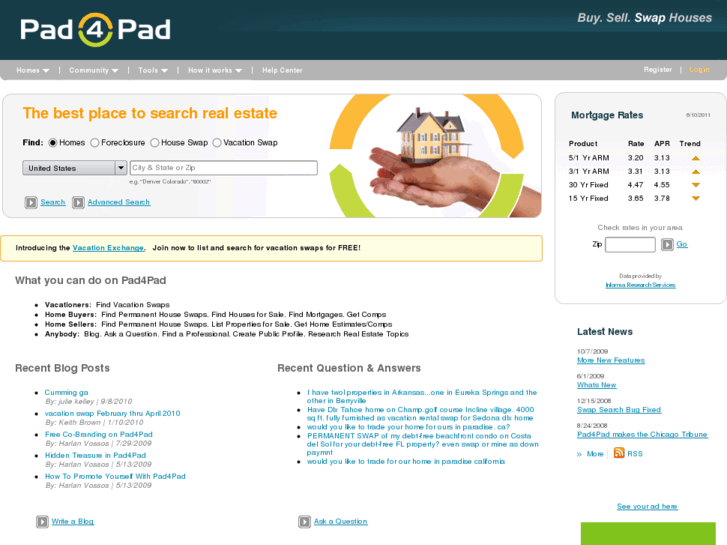Open More New Features news link
The height and width of the screenshot is (545, 727).
coord(611,360)
